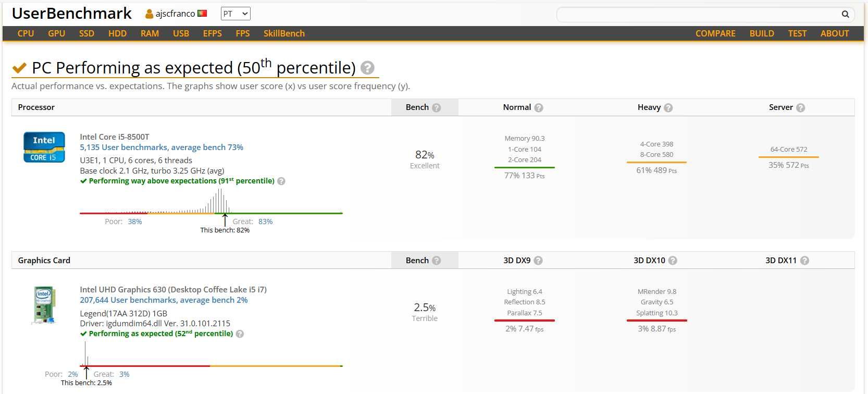Click the Memory 90.3 value
The image size is (868, 394).
[x=524, y=139]
